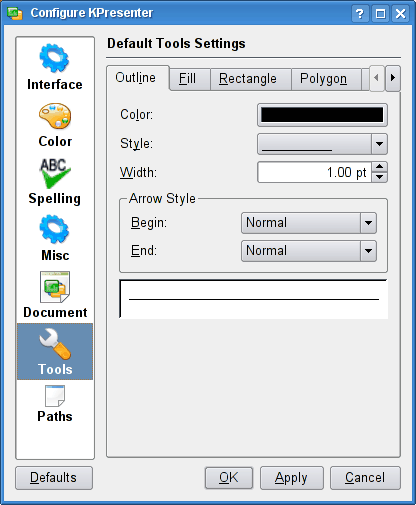Image resolution: width=416 pixels, height=505 pixels.
Task: Open the arrow End dropdown
Action: pos(309,251)
